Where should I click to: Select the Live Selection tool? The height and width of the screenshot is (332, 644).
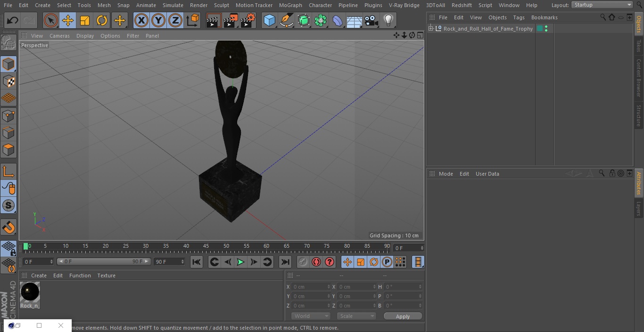pyautogui.click(x=51, y=20)
